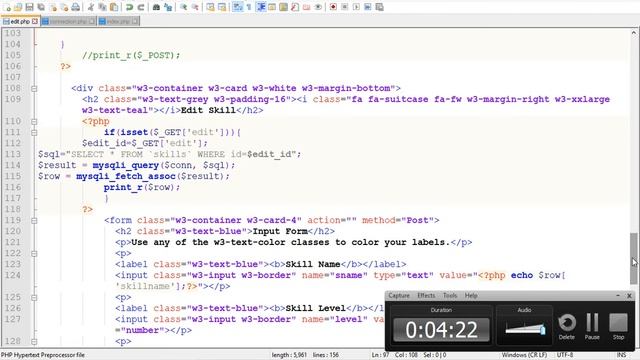The width and height of the screenshot is (640, 360).
Task: Click the Close All files toolbar icon
Action: pos(64,7)
